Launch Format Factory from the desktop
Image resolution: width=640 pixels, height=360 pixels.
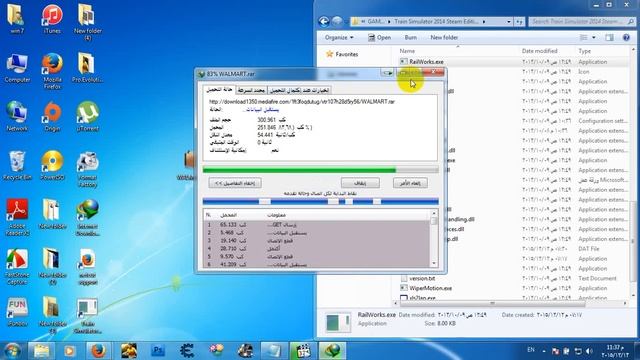click(x=87, y=169)
